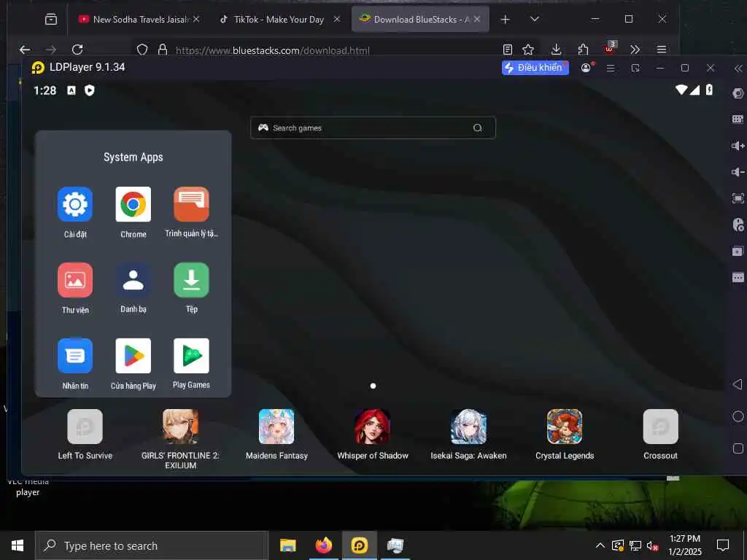Switch to New Sodha Travels browser tab
This screenshot has width=747, height=560.
(x=139, y=19)
